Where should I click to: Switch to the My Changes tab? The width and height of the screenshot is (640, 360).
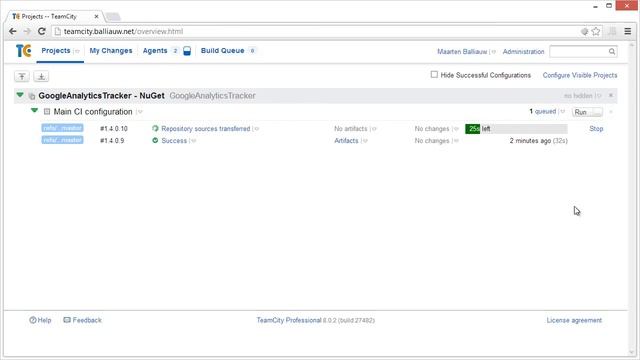point(111,51)
